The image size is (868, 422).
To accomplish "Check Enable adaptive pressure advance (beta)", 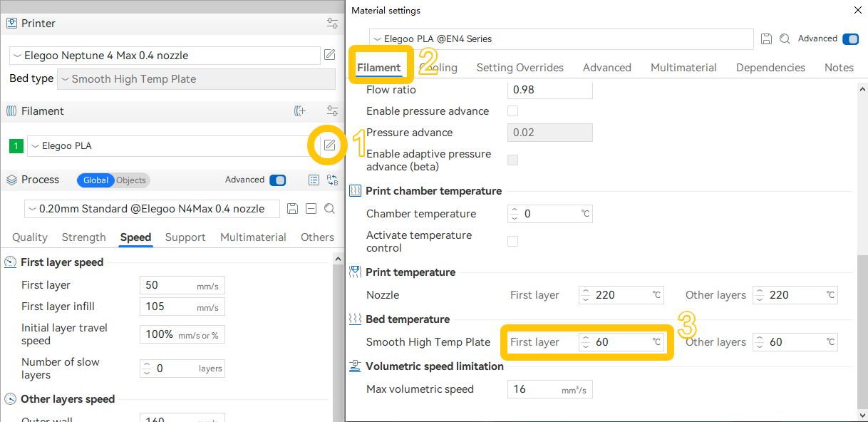I will click(512, 160).
